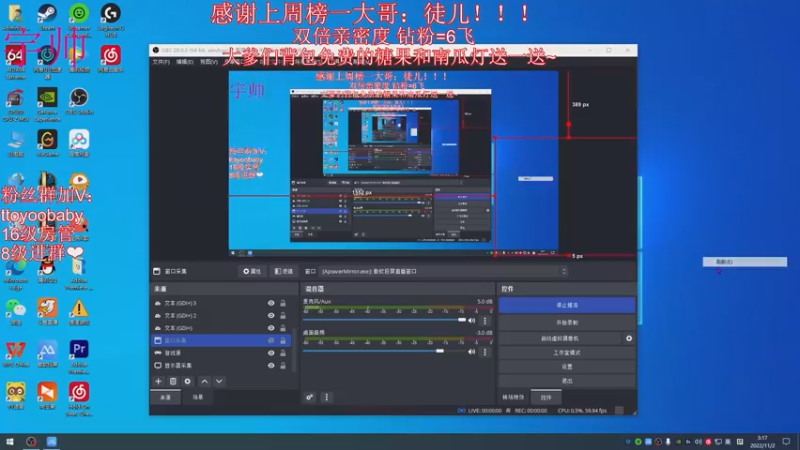The image size is (800, 450).
Task: Switch to OBS from the taskbar icon
Action: click(31, 441)
